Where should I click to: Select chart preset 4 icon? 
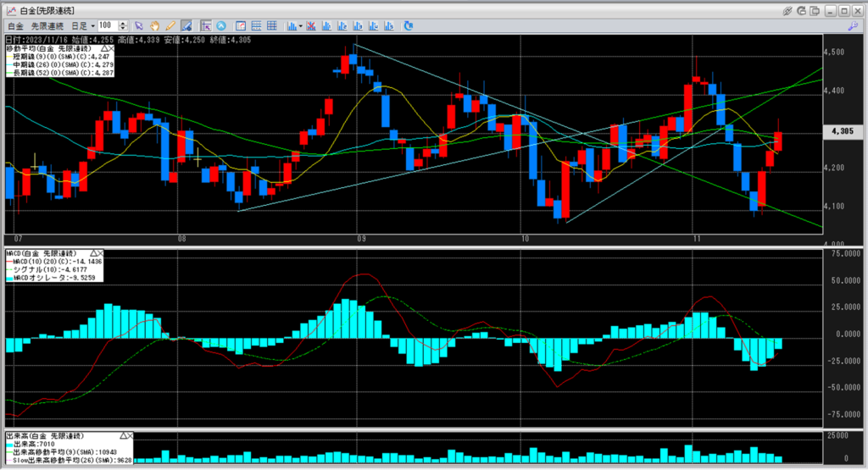coord(374,26)
